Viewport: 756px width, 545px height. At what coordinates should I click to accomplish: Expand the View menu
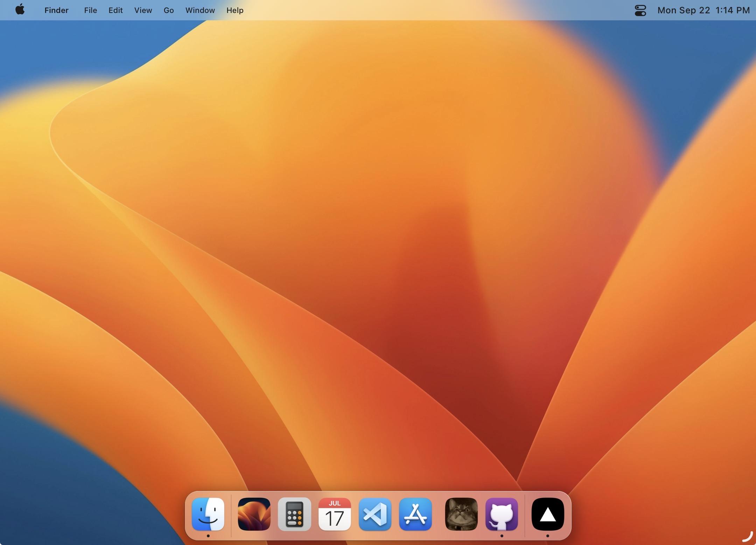[x=143, y=10]
